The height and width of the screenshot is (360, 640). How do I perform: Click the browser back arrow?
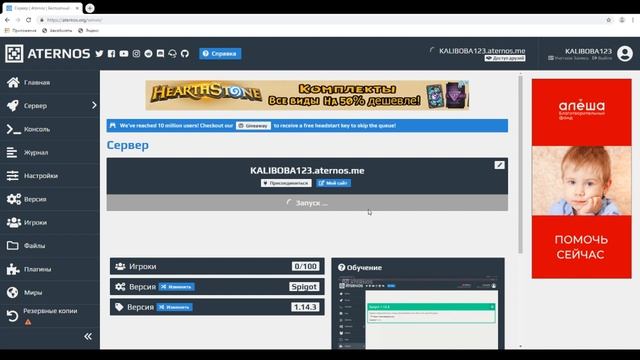tap(7, 20)
